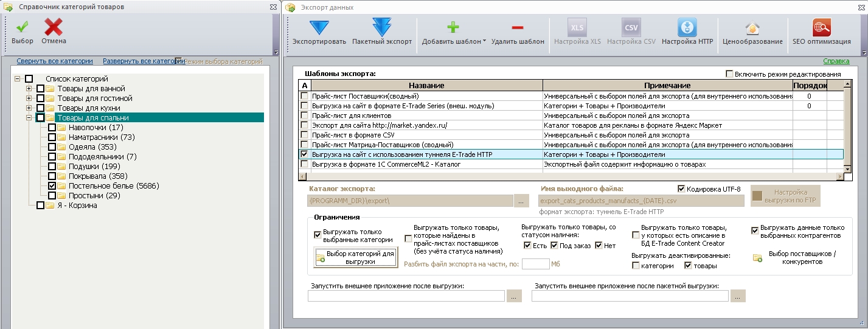Expand Товары для гостиной tree node
Viewport: 868px width, 329px height.
click(x=29, y=99)
